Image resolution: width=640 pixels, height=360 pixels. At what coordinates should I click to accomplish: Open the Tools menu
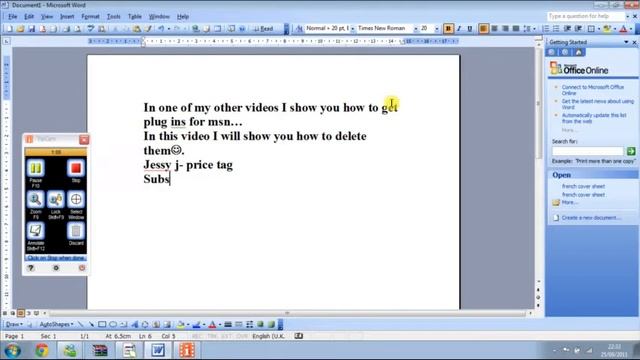pos(113,17)
